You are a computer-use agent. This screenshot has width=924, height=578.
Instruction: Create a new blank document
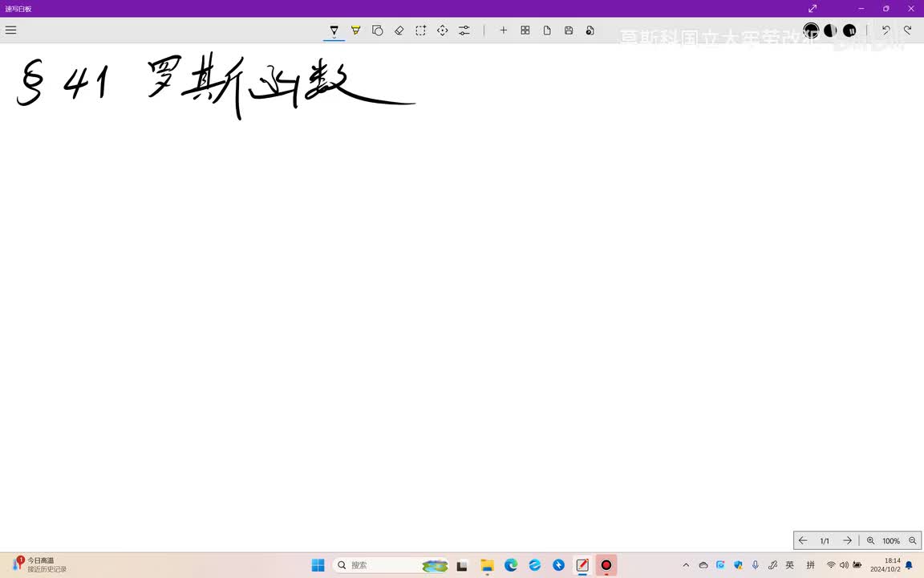(547, 30)
